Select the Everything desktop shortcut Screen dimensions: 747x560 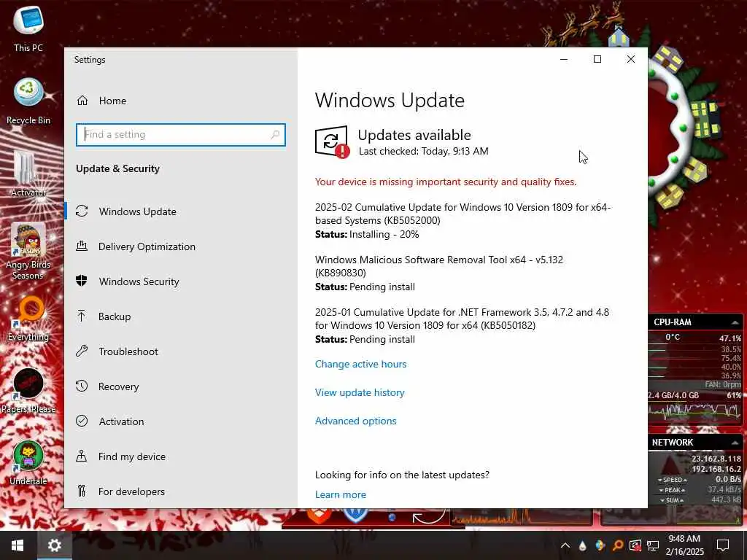coord(28,319)
